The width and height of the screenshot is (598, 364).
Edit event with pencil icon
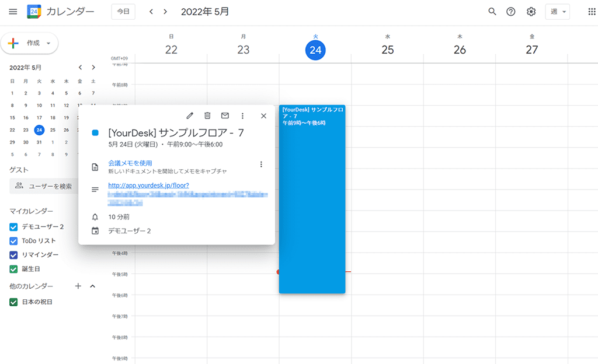(190, 116)
